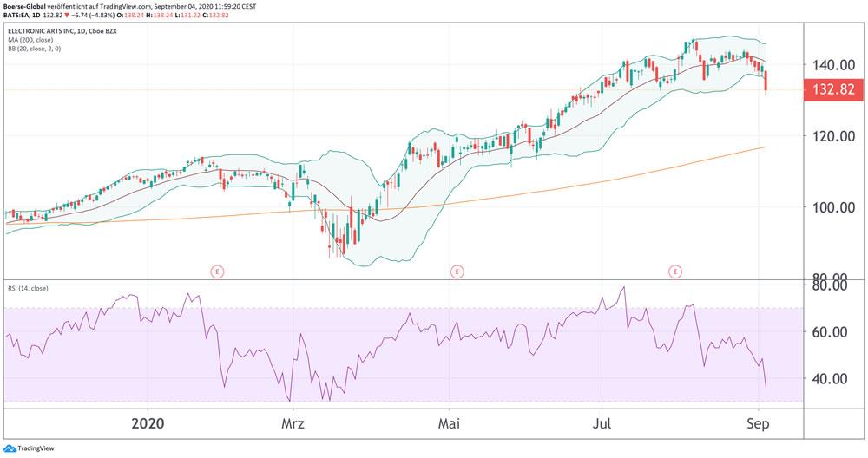Click the TradingView wordmark at bottom left
The width and height of the screenshot is (868, 458).
[x=36, y=448]
